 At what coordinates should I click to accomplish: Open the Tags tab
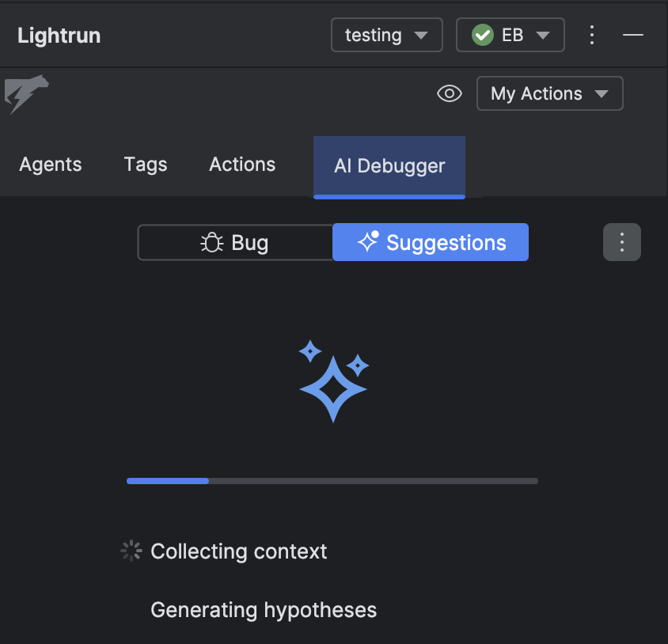[x=146, y=165]
